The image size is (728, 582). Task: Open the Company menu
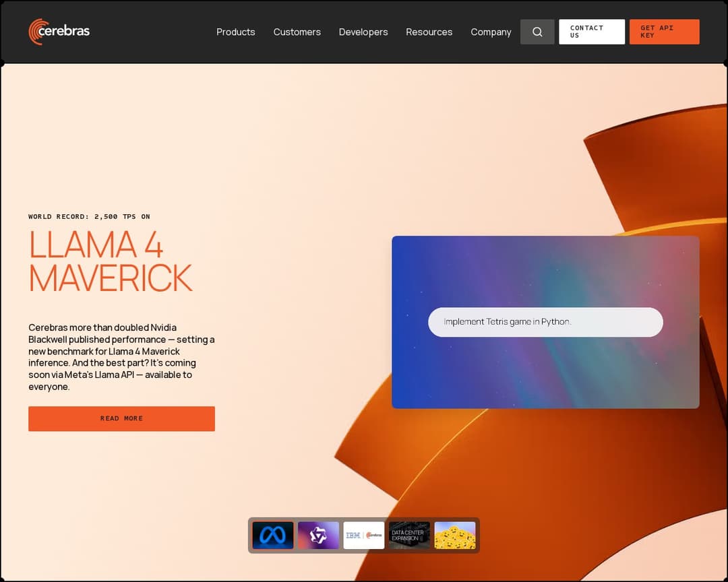coord(491,32)
